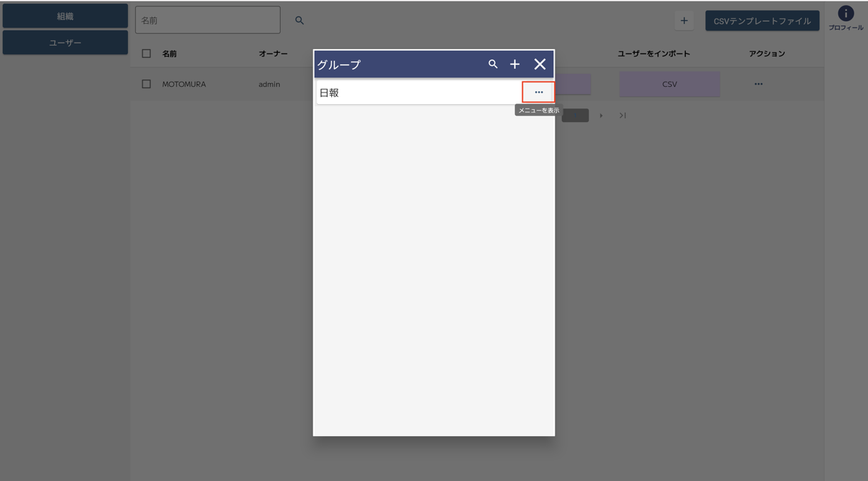Click into the 名前 search field
The width and height of the screenshot is (868, 481).
208,21
